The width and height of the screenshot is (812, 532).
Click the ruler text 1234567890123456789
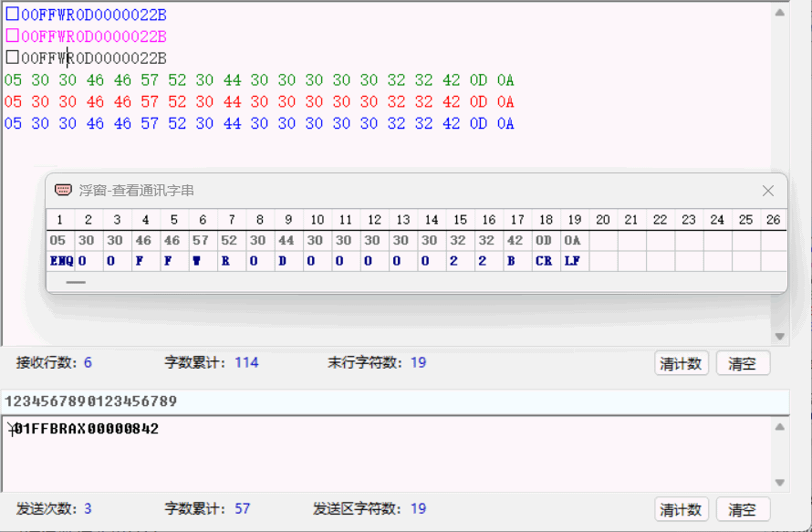90,402
